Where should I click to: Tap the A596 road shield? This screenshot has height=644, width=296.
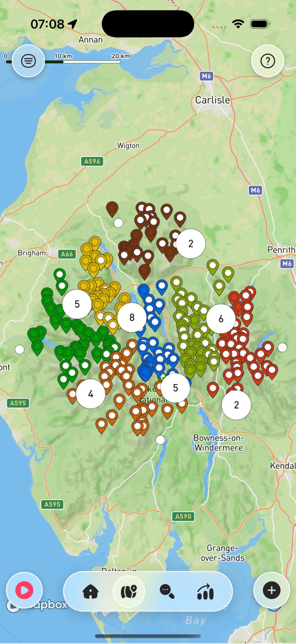(x=92, y=161)
